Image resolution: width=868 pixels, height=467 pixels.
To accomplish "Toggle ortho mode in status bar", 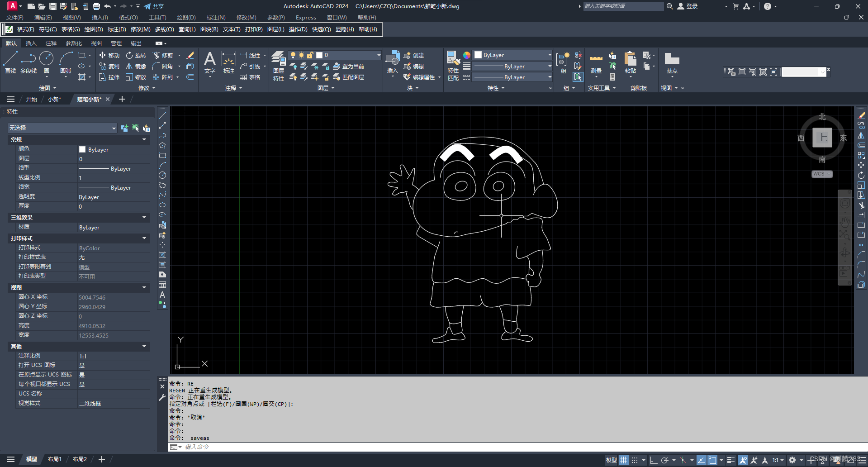I will [x=653, y=460].
